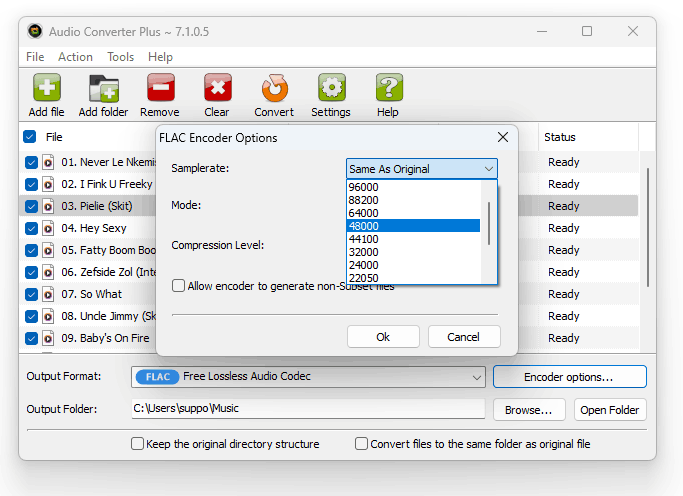Cancel the FLAC Encoder Options dialog

[x=464, y=337]
